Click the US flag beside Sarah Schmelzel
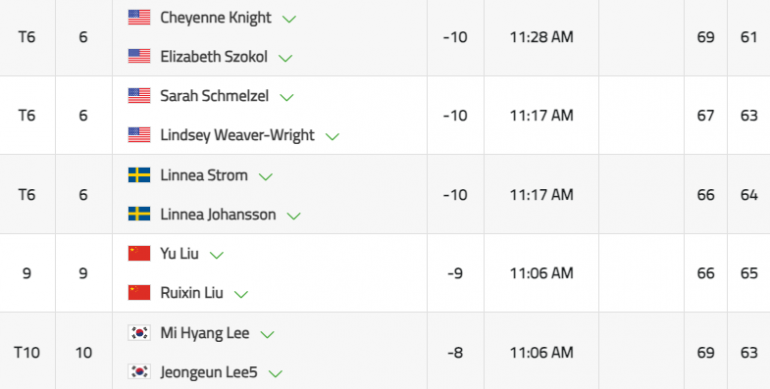This screenshot has height=389, width=770. tap(139, 96)
